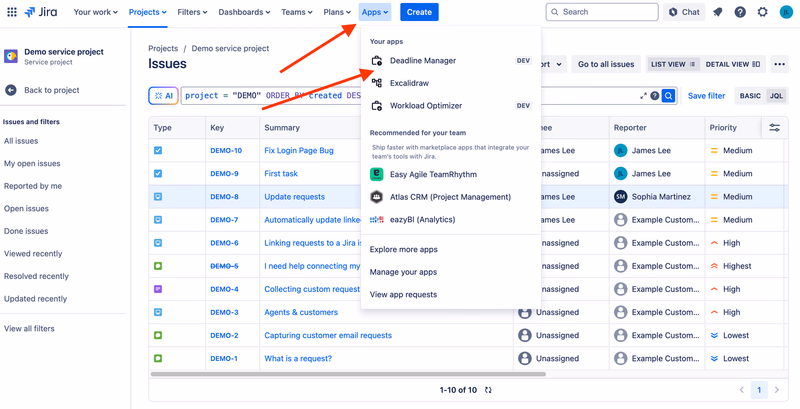
Task: Expand the Plans dropdown
Action: coord(337,12)
